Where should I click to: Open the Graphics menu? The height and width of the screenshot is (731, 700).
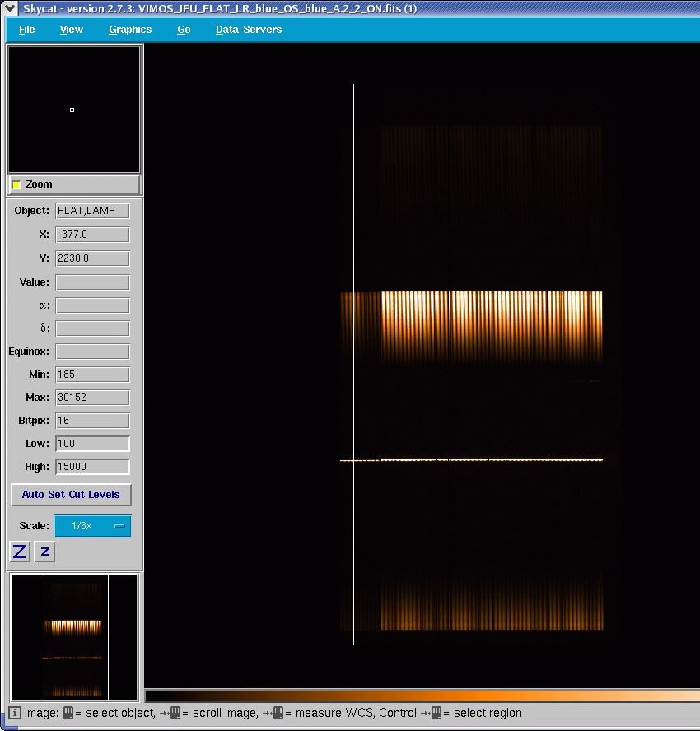[x=130, y=30]
